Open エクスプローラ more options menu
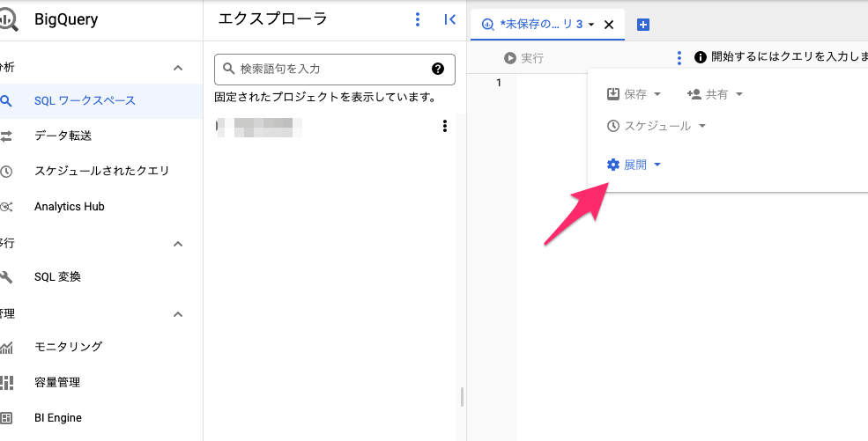This screenshot has width=868, height=441. [418, 20]
